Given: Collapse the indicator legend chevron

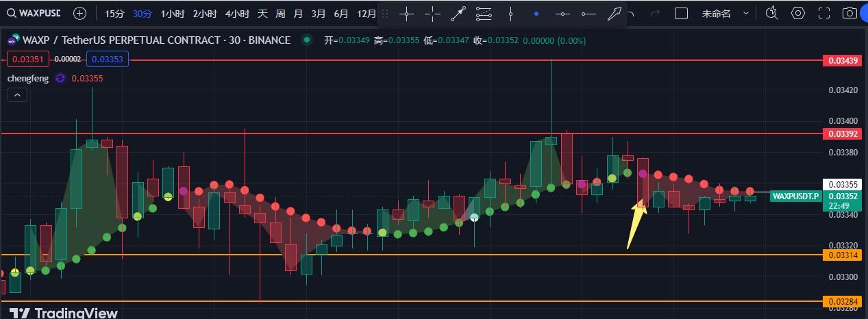Looking at the screenshot, I should point(17,95).
